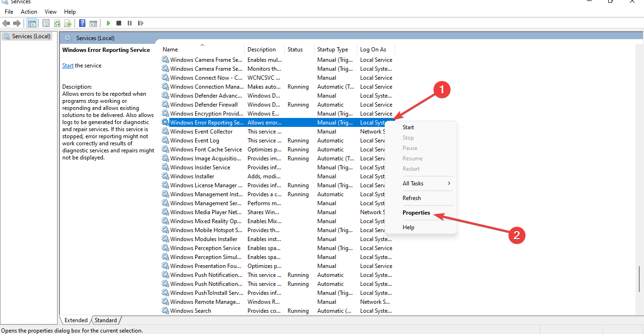Screen dimensions: 644x334
Task: Open the File menu
Action: point(9,12)
